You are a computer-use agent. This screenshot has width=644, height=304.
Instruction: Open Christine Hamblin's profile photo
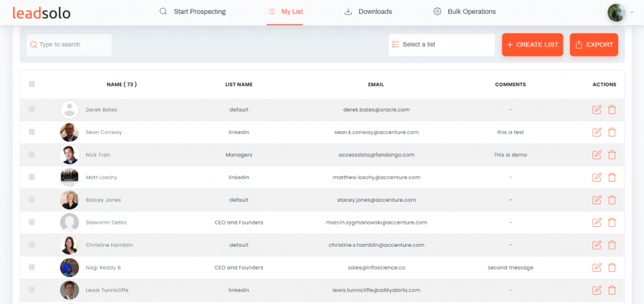click(x=69, y=245)
